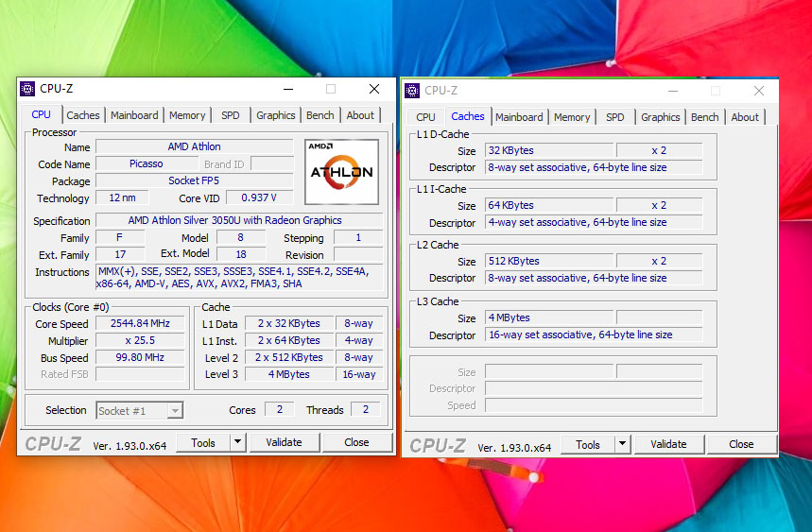Minimize the right CPU-Z window
The height and width of the screenshot is (532, 812).
pyautogui.click(x=673, y=91)
